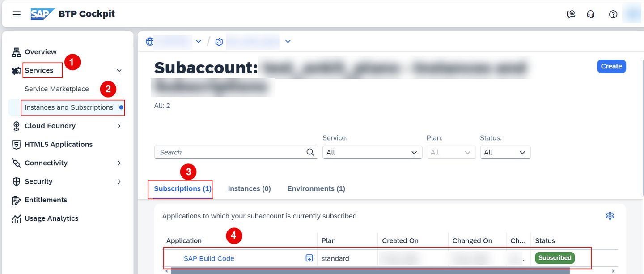Screen dimensions: 644x274
Task: Open the hamburger navigation menu
Action: click(x=17, y=14)
